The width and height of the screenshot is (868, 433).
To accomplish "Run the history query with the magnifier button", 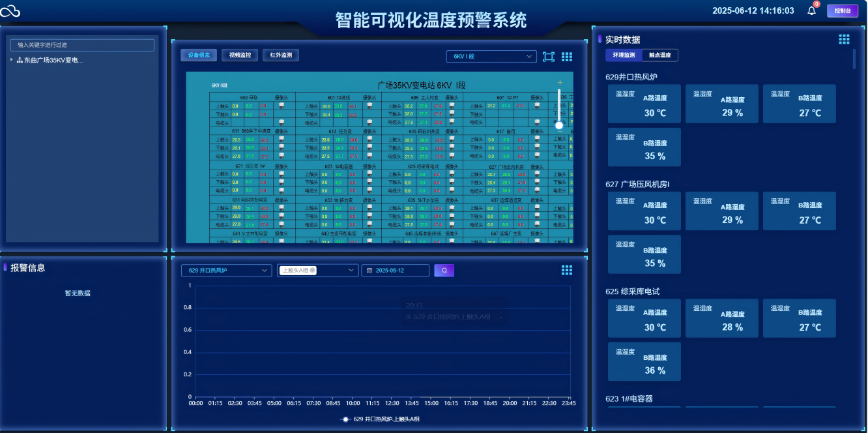I will tap(444, 270).
